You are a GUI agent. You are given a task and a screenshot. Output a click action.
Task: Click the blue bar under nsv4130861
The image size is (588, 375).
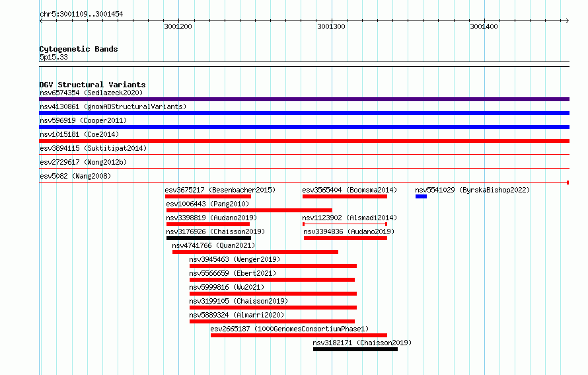[x=304, y=113]
